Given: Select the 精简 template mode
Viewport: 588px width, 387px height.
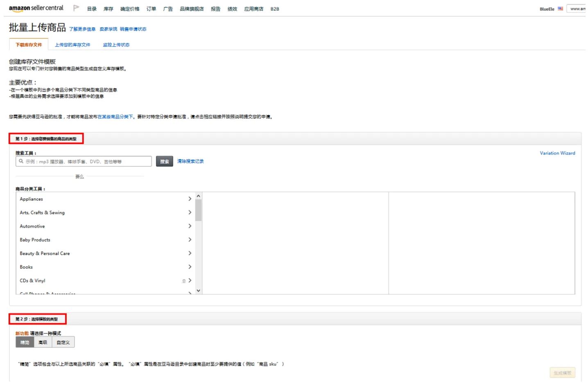Looking at the screenshot, I should click(25, 342).
